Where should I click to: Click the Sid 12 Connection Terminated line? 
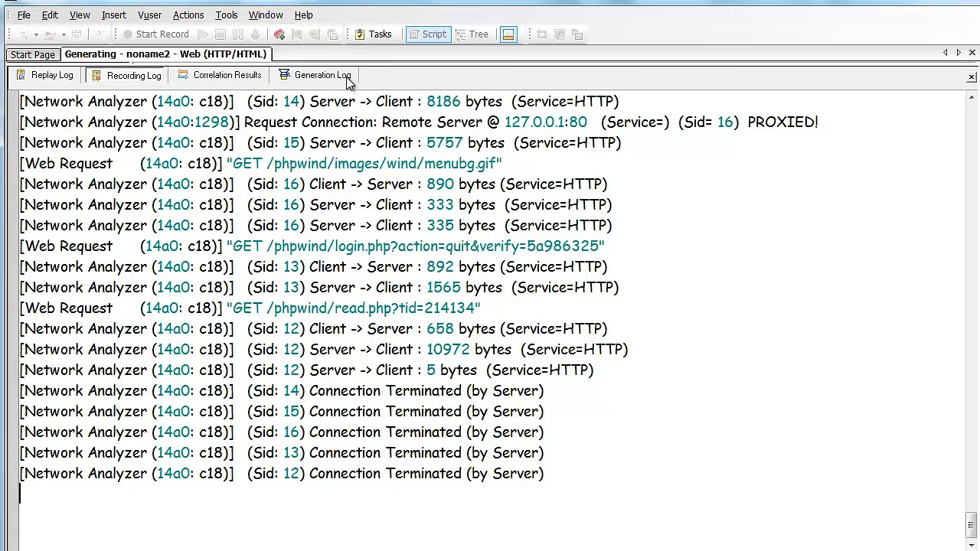click(x=282, y=473)
